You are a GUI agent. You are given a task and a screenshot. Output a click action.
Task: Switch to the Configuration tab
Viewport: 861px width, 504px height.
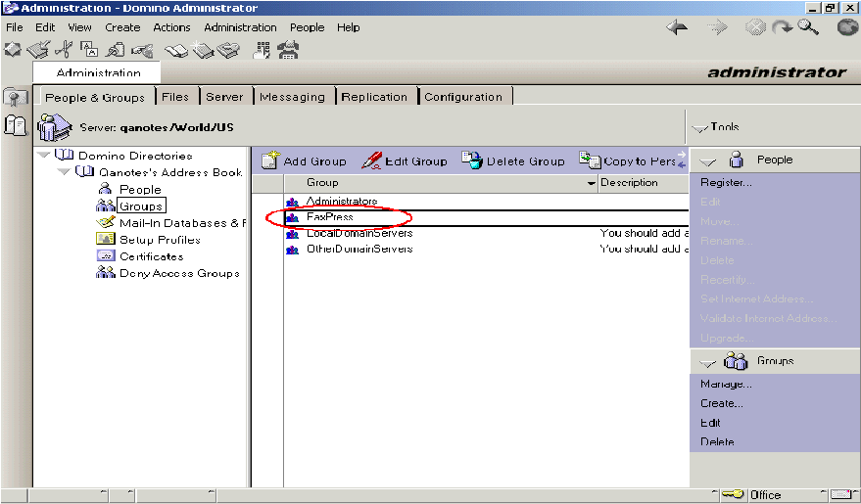click(463, 97)
